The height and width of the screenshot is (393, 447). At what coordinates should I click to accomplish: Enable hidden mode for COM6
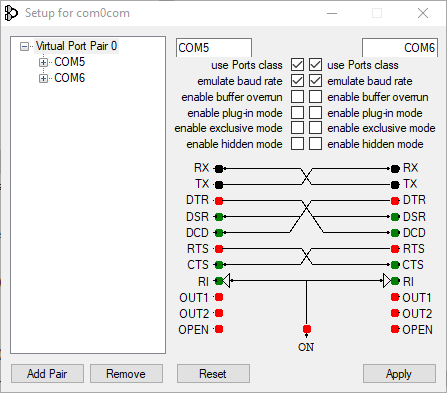[315, 144]
